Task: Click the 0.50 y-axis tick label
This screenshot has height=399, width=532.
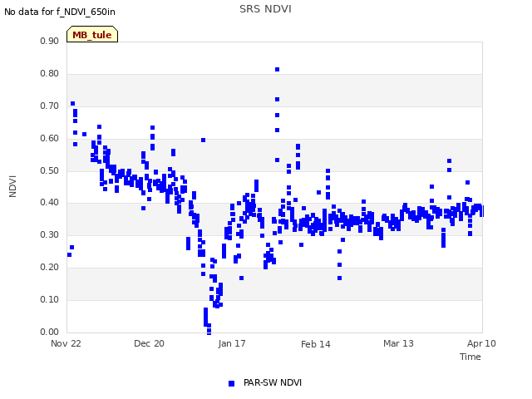Action: coord(49,170)
